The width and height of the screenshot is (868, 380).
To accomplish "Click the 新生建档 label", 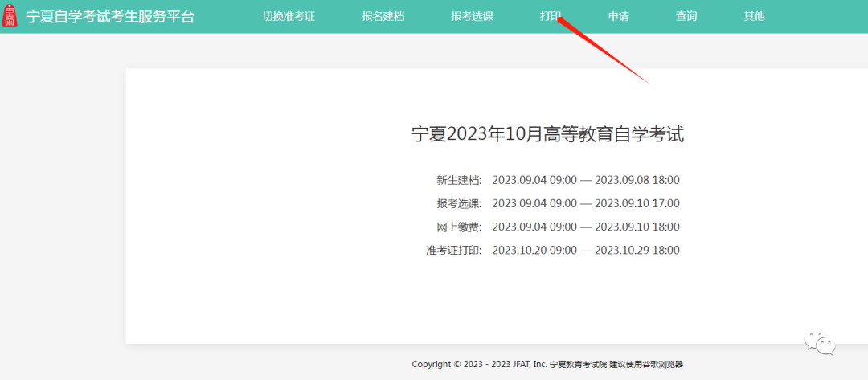I will (459, 180).
